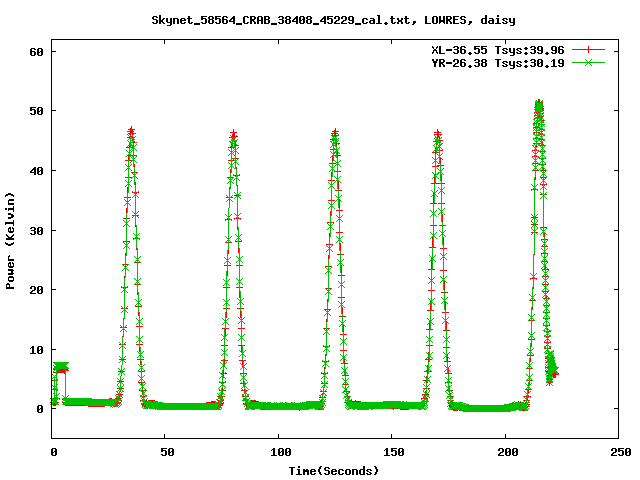Click the y-axis tick label 10
The height and width of the screenshot is (480, 640).
point(36,350)
